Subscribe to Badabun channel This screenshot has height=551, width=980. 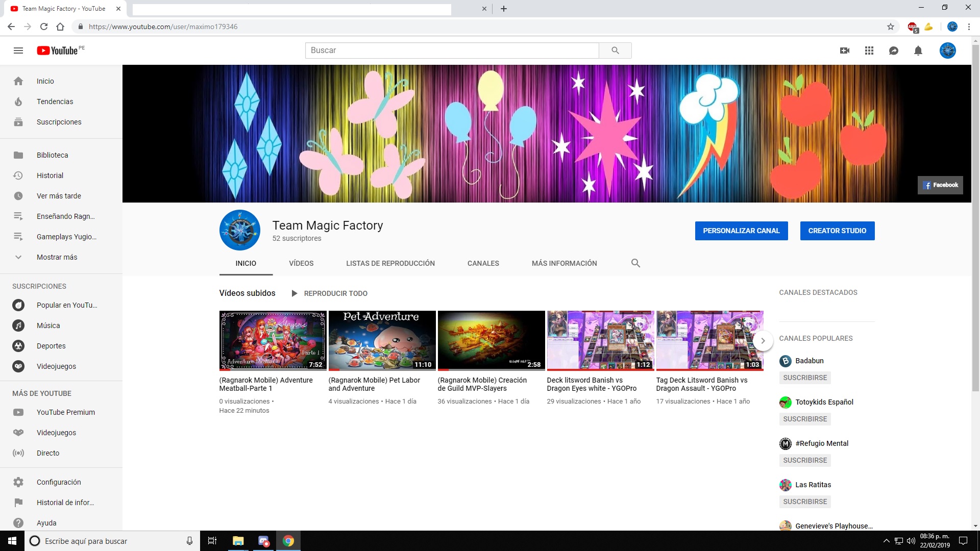pos(805,378)
